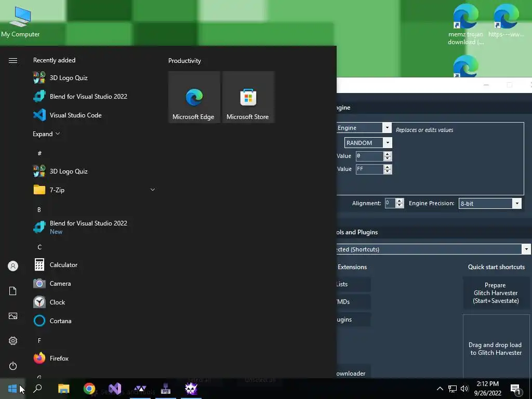Expand the 7-Zip folder chevron
532x399 pixels.
153,190
